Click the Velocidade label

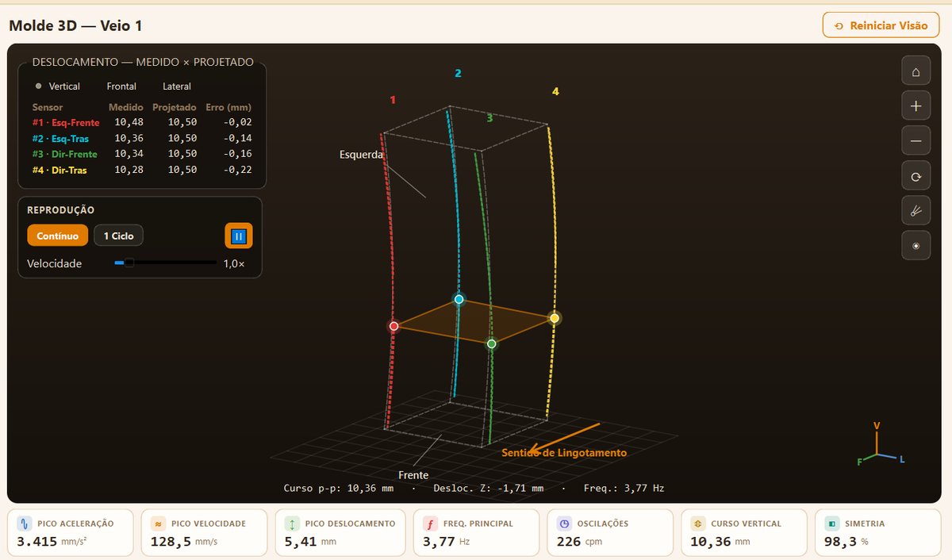click(x=55, y=263)
